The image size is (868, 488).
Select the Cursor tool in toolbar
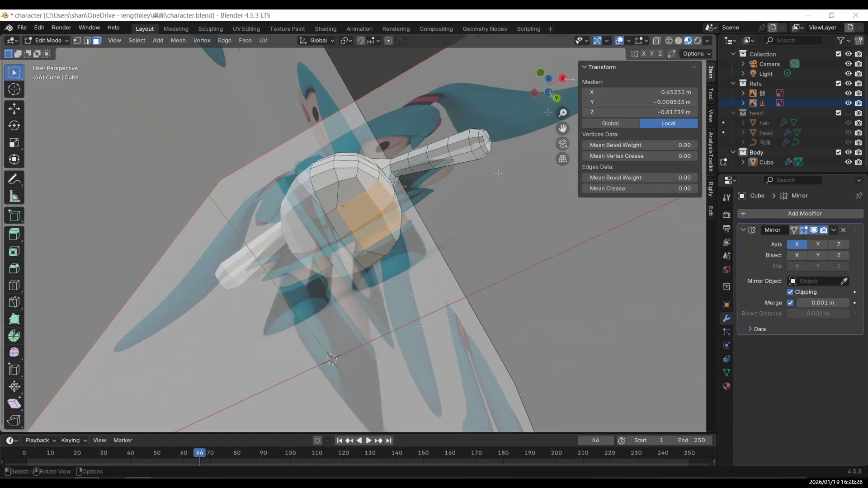pos(14,89)
